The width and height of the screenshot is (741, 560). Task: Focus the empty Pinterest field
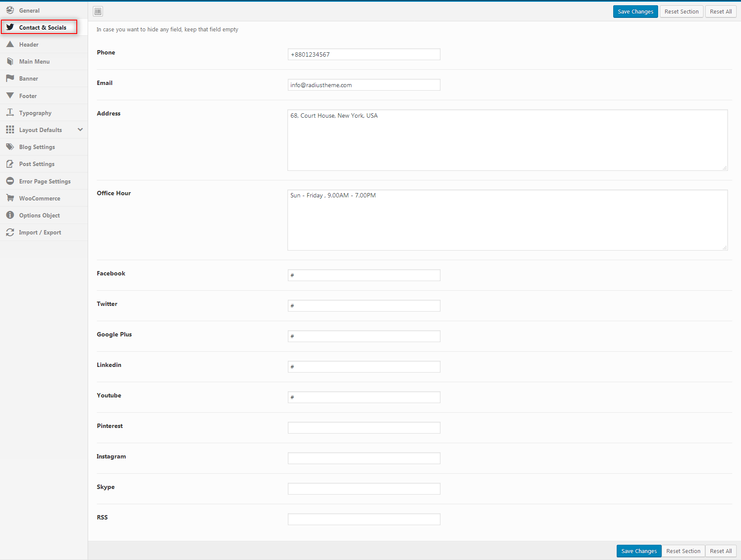point(364,428)
